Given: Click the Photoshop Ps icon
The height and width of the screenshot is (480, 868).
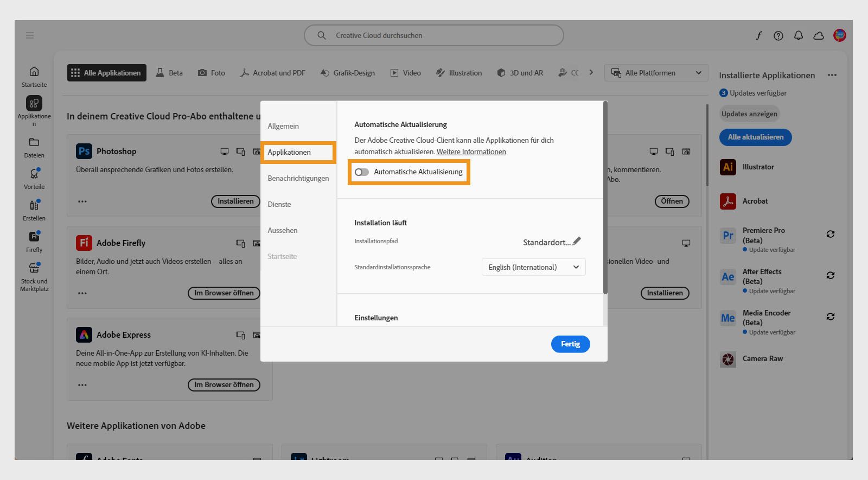Looking at the screenshot, I should [x=84, y=151].
